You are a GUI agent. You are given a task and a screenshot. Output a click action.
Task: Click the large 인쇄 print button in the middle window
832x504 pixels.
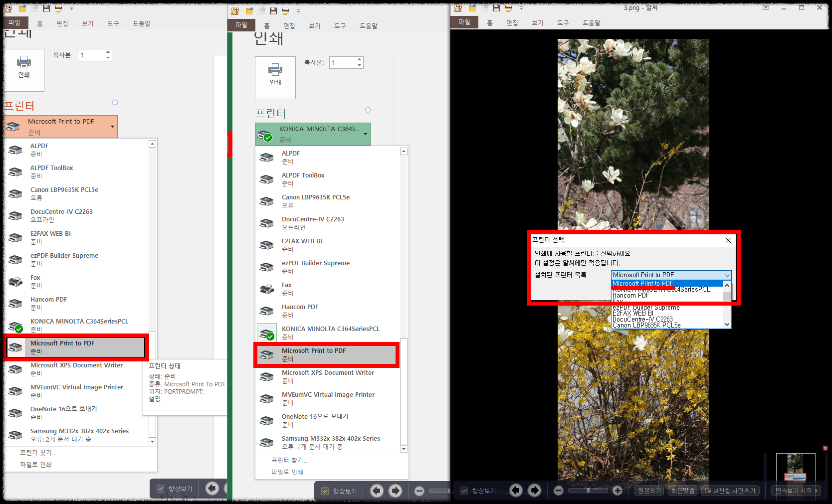(x=275, y=77)
